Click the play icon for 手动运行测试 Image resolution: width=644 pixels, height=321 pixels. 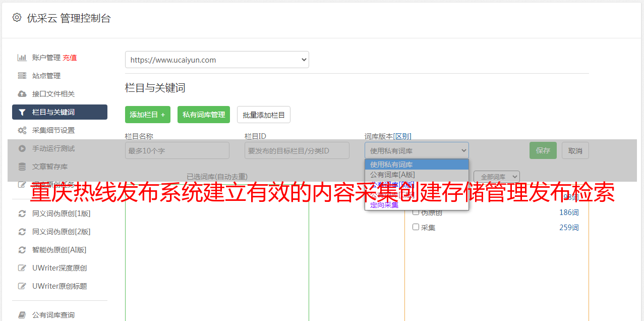[x=22, y=148]
